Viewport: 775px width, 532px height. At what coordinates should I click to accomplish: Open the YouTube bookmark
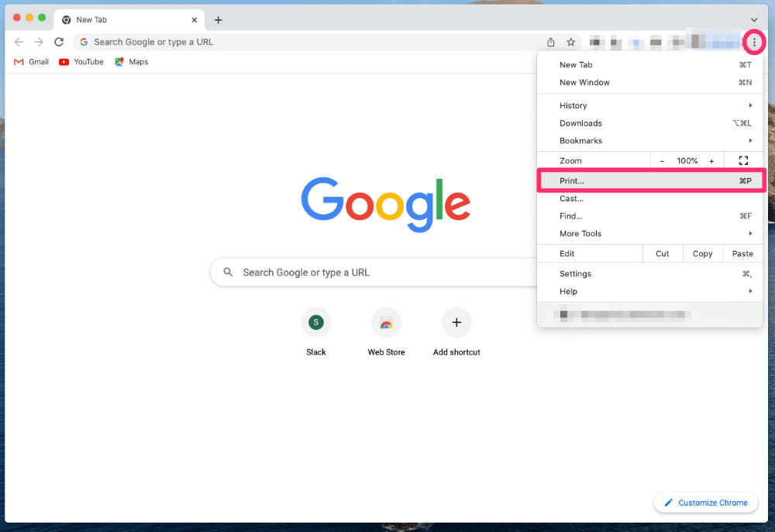click(x=81, y=62)
